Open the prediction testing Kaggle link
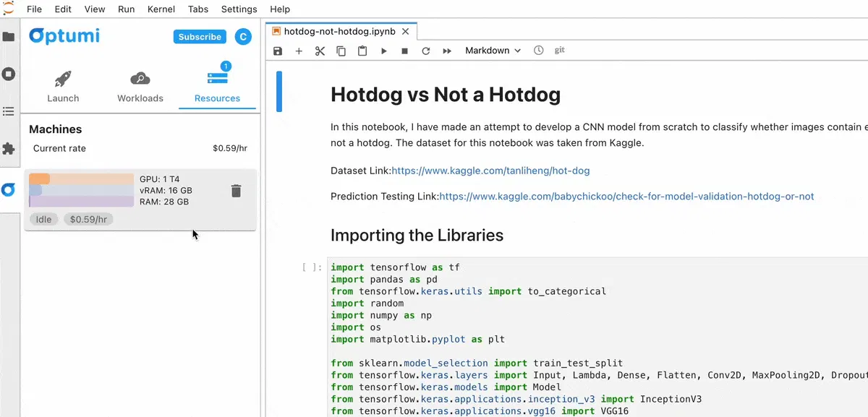This screenshot has height=417, width=868. pyautogui.click(x=626, y=197)
